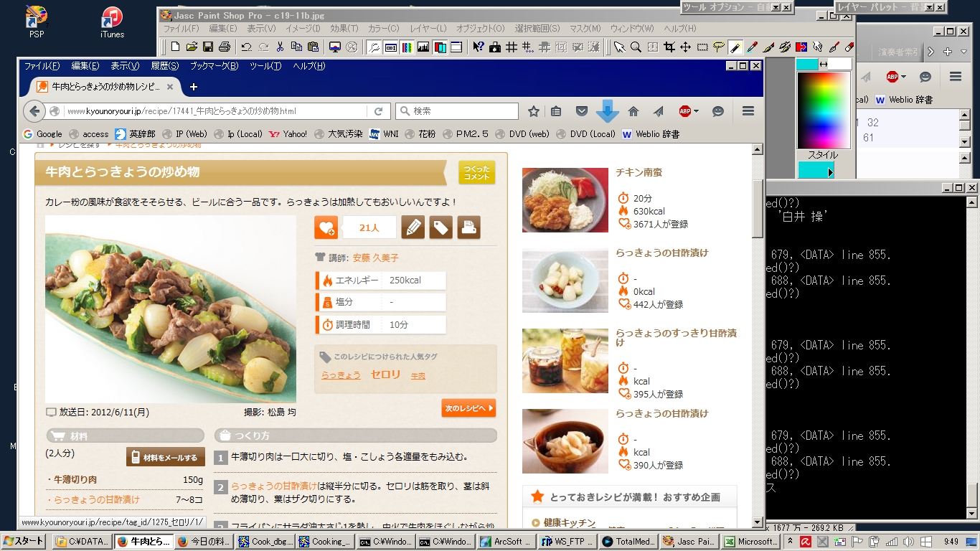Viewport: 980px width, 551px height.
Task: Click らっきょうの甘酢漬け ingredient link
Action: pos(97,499)
